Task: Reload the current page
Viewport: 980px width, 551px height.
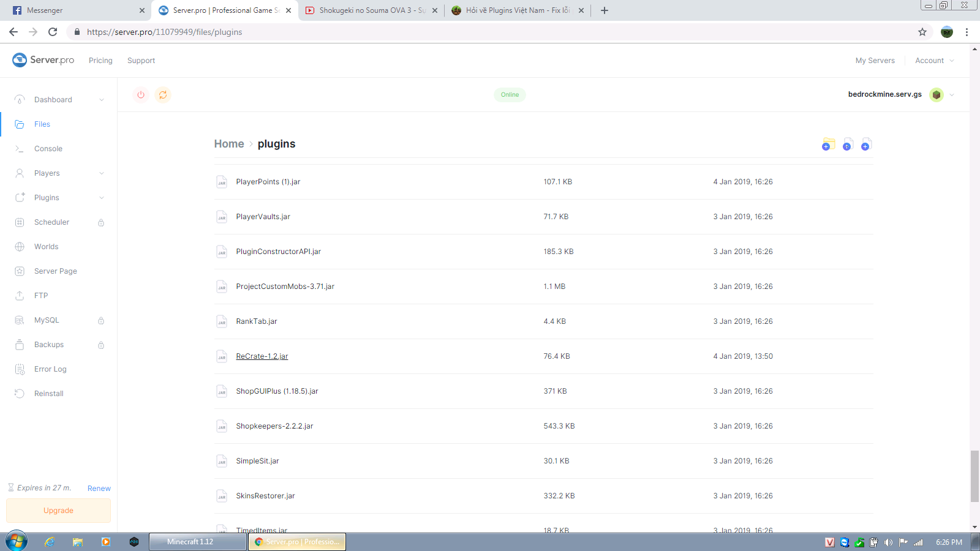Action: 53,32
